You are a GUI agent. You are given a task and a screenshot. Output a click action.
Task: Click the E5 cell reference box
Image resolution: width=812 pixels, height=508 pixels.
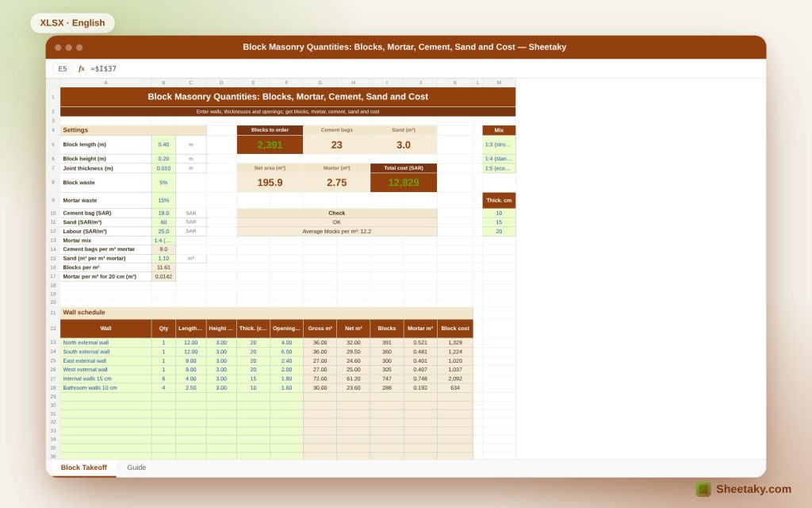tap(63, 68)
